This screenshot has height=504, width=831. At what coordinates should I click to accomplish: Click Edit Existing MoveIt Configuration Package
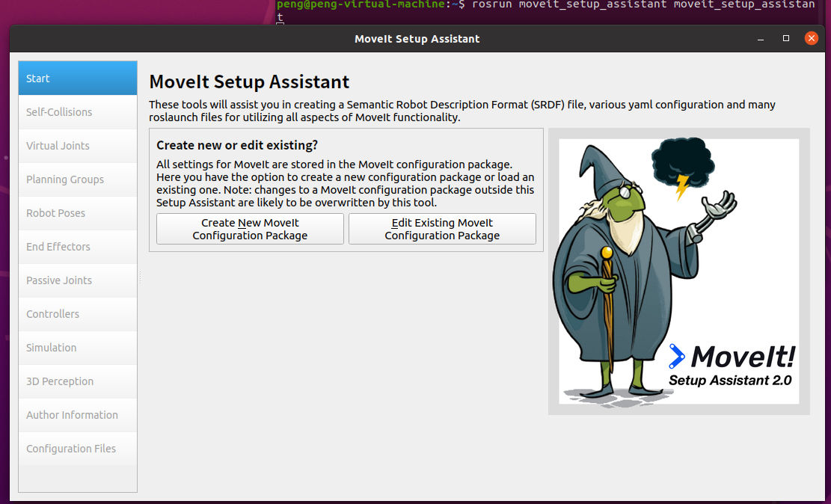(x=442, y=229)
